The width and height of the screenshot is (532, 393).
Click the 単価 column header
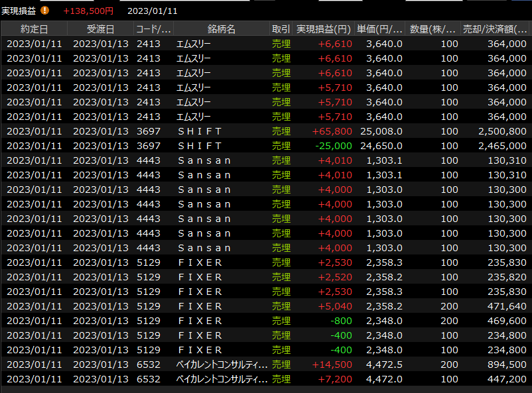click(379, 29)
